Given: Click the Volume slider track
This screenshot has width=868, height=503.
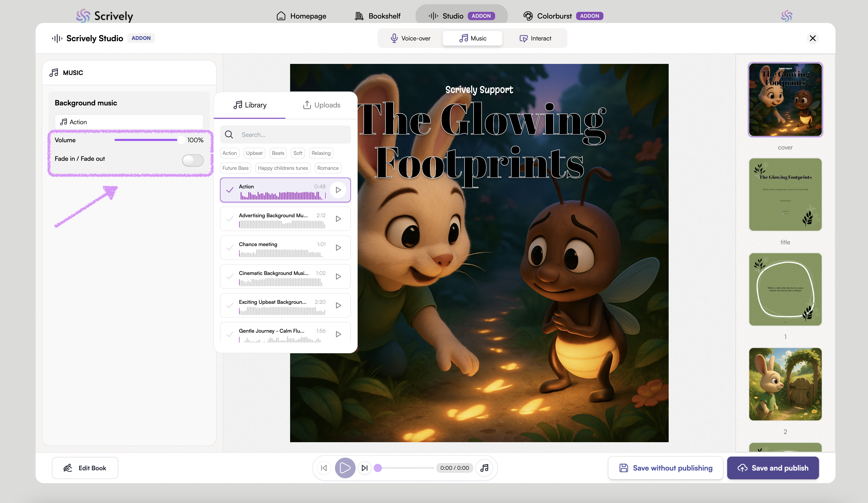Looking at the screenshot, I should [x=146, y=140].
